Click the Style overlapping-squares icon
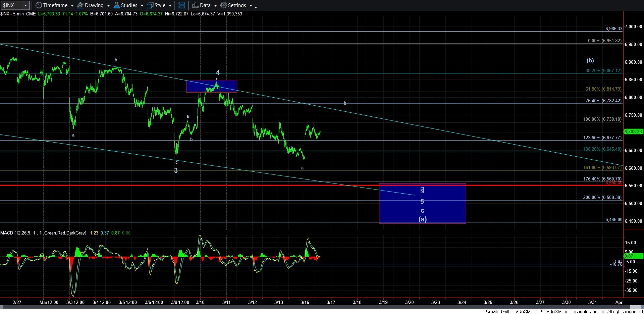This screenshot has width=644, height=314. point(150,5)
